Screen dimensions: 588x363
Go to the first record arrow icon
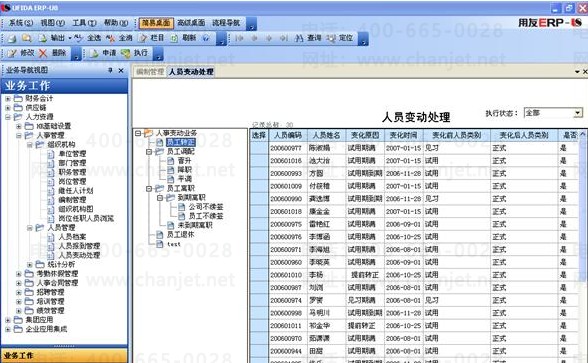(239, 38)
